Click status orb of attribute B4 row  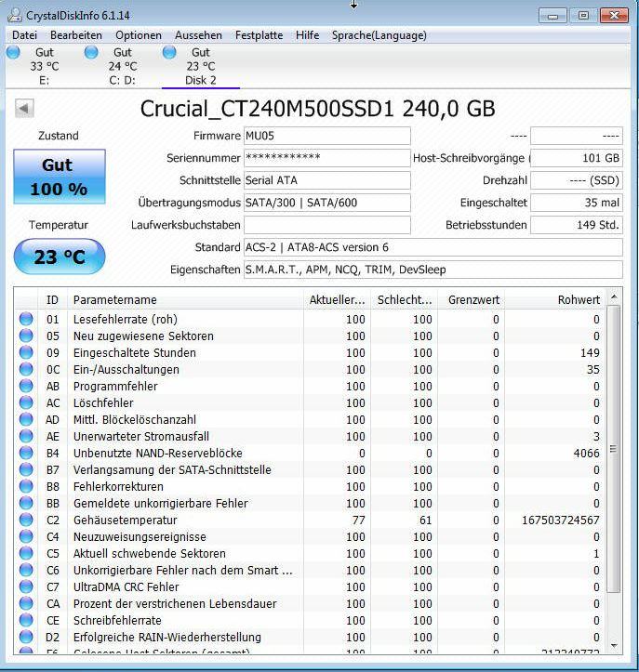(26, 453)
